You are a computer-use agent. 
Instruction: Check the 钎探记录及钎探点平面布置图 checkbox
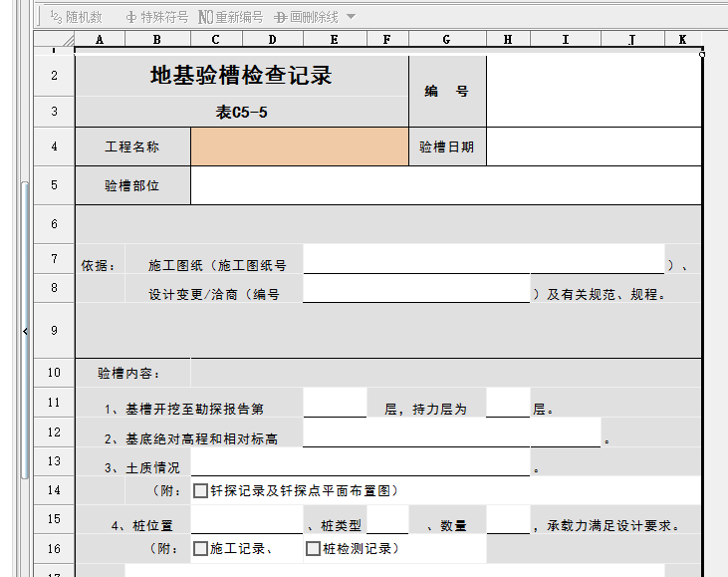click(x=201, y=490)
